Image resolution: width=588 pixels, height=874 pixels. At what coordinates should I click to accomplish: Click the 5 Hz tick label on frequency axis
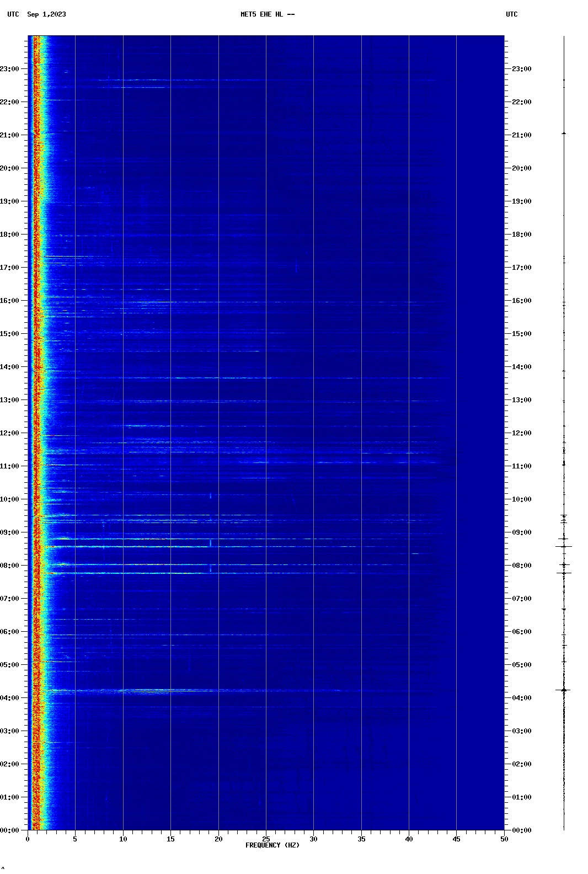75,839
